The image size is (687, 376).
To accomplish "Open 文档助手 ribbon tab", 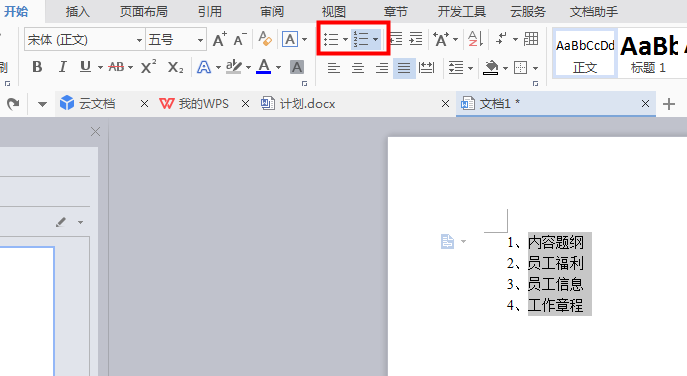I will point(594,12).
